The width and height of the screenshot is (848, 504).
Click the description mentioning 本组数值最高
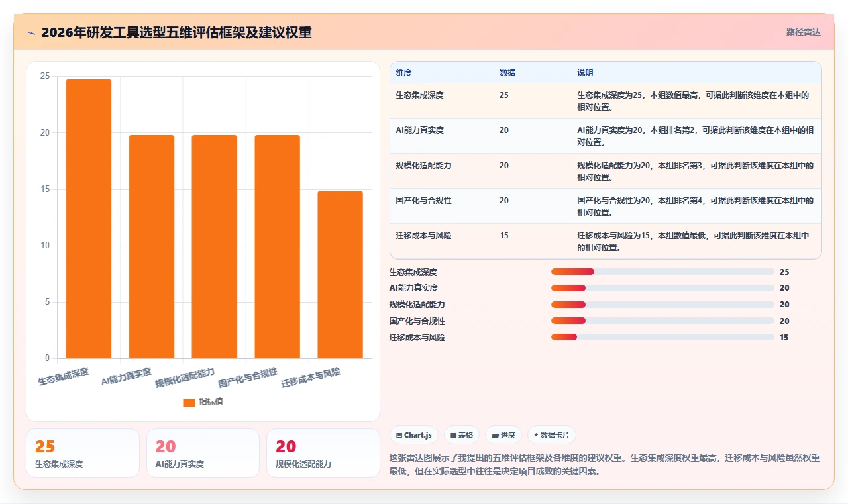coord(694,101)
